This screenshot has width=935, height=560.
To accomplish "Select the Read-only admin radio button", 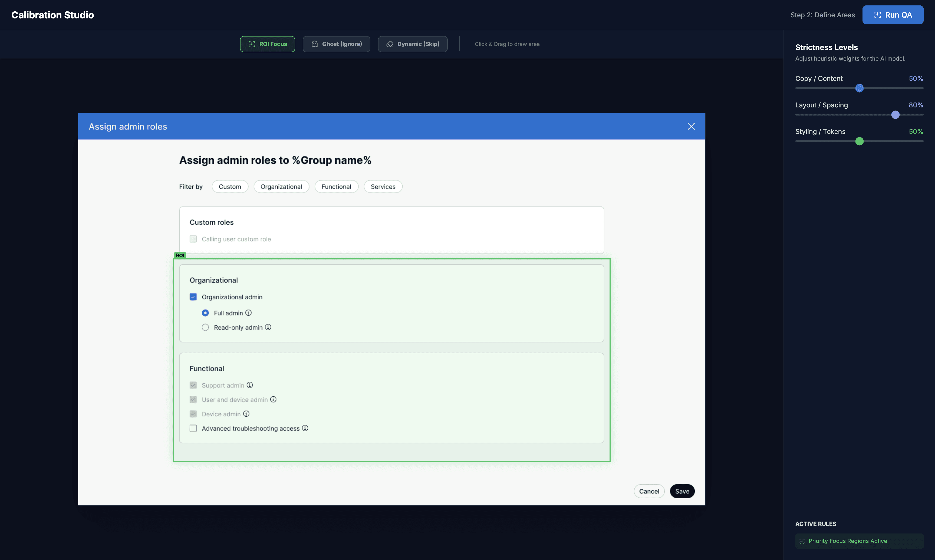I will (205, 327).
